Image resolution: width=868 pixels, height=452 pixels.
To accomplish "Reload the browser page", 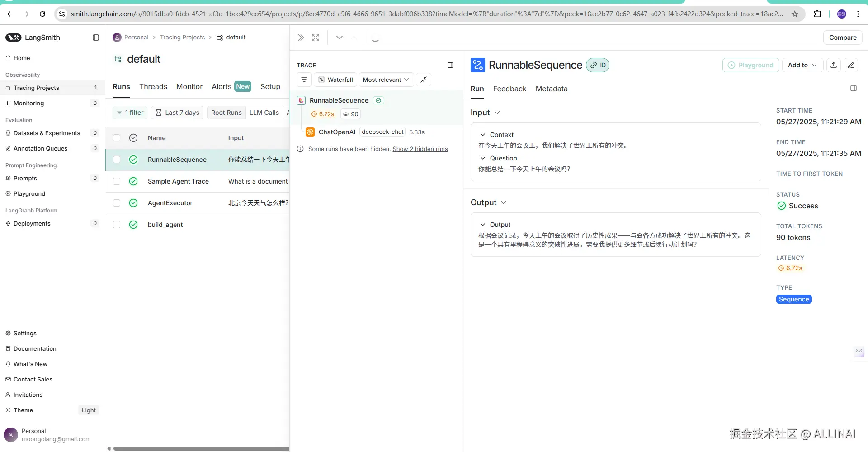I will (42, 14).
